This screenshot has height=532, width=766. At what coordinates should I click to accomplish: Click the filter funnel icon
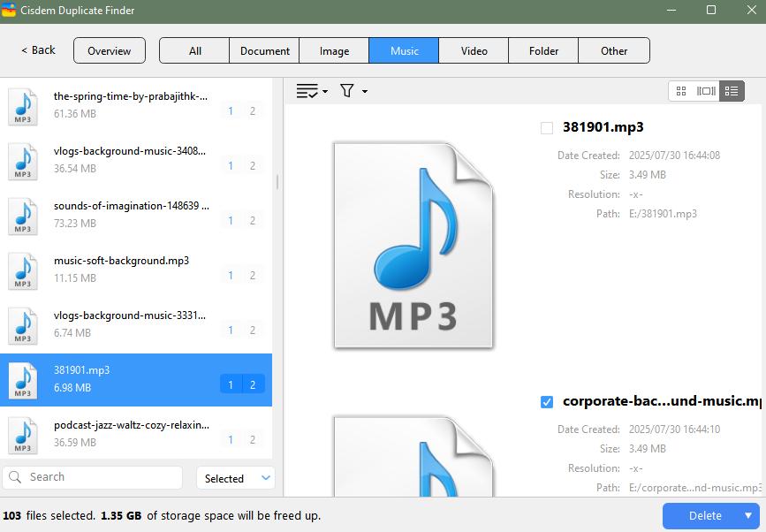(x=348, y=90)
